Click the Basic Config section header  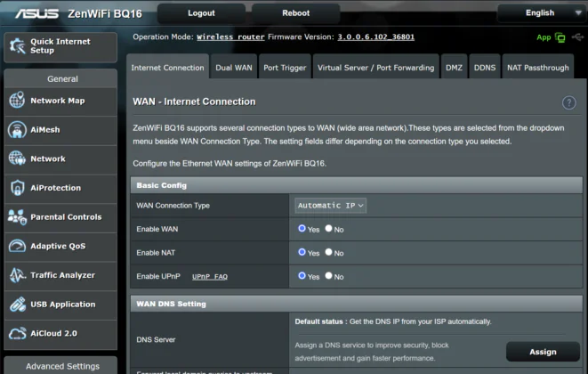coord(356,185)
